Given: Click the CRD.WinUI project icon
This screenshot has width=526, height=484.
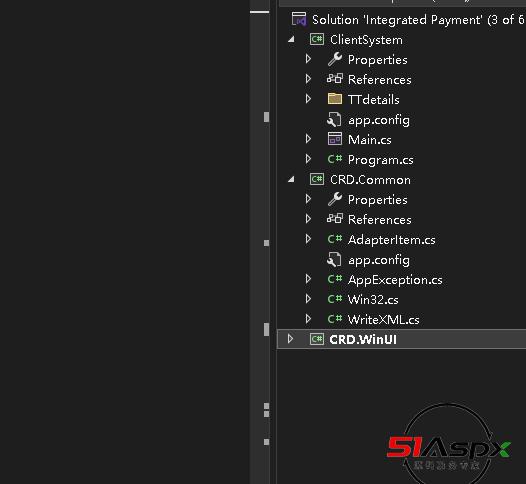Looking at the screenshot, I should point(317,339).
